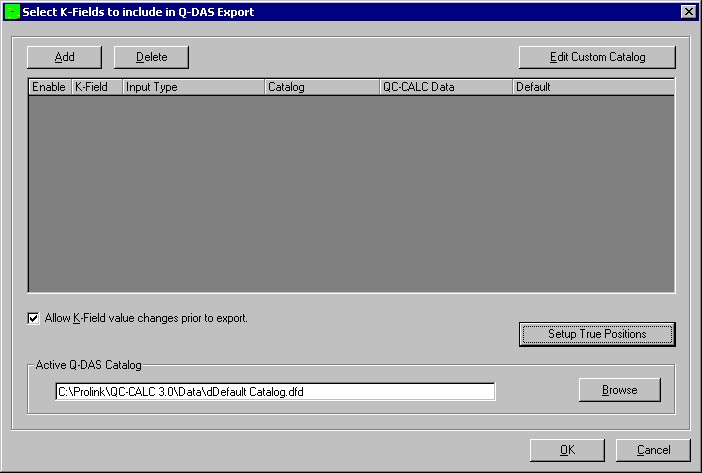Screen dimensions: 702x473
Task: Close the Q-DAS Export dialog window
Action: click(689, 12)
